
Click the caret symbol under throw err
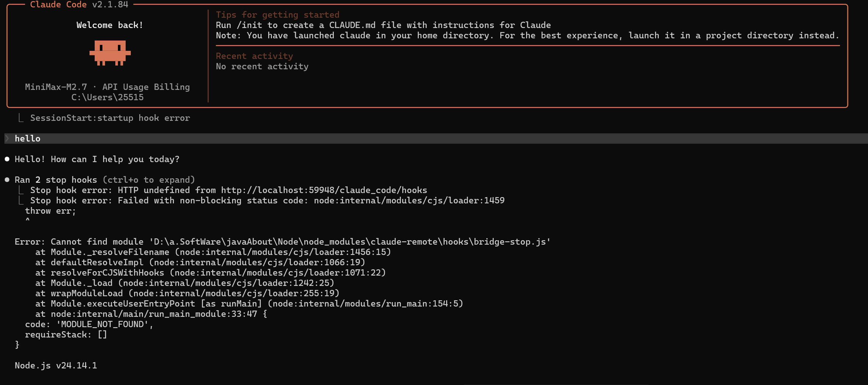(x=28, y=220)
